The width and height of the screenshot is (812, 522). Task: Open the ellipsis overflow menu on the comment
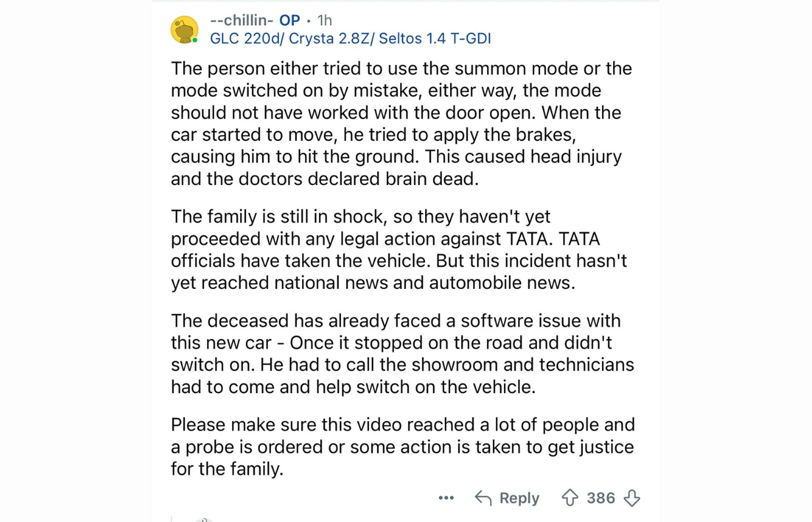point(445,498)
